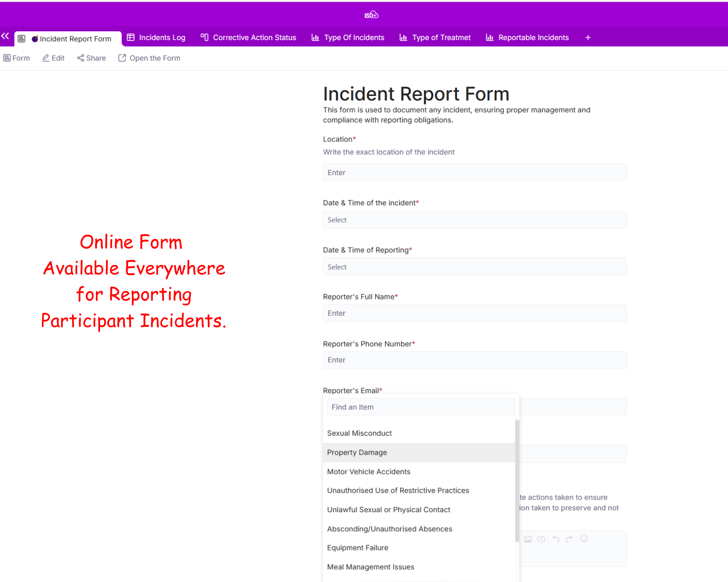Click the undo arrow in editor toolbar
This screenshot has height=582, width=728.
556,539
